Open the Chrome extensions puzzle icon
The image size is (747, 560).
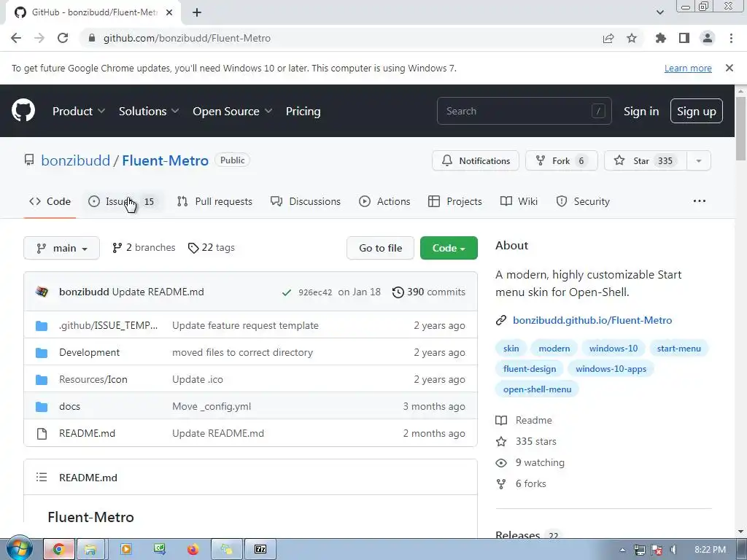pos(661,38)
